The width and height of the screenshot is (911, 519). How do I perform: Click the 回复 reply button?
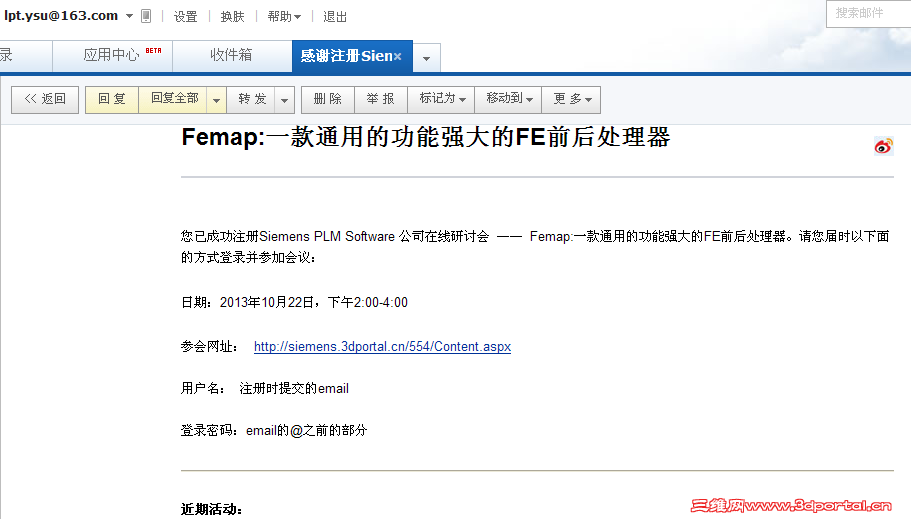click(112, 99)
